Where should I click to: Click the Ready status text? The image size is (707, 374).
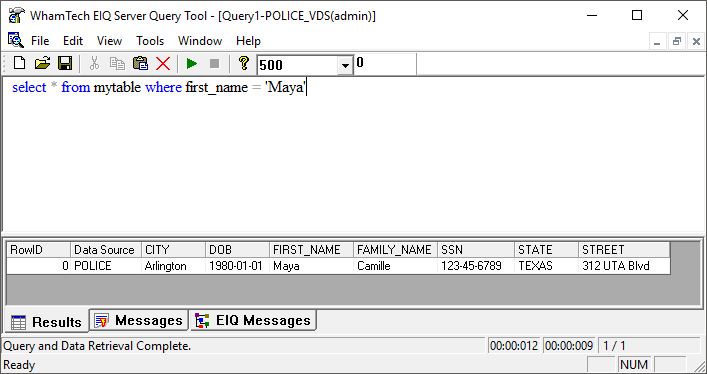(19, 365)
